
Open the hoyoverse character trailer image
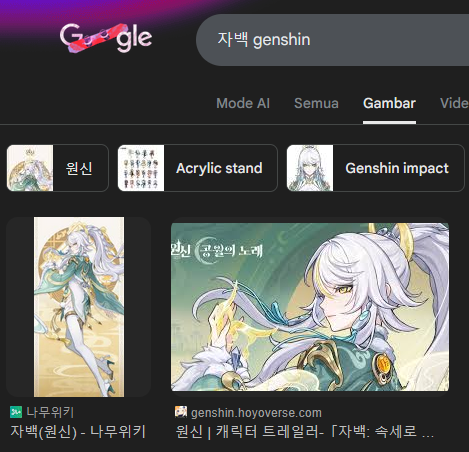coord(310,307)
